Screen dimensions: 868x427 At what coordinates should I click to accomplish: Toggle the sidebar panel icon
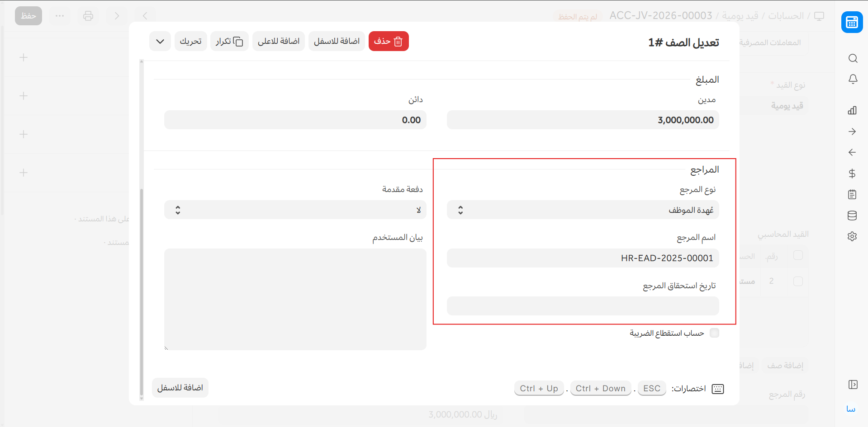[853, 385]
